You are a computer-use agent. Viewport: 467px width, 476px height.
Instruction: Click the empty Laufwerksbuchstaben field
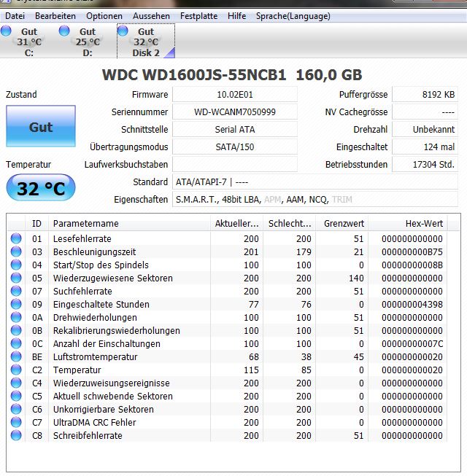235,165
